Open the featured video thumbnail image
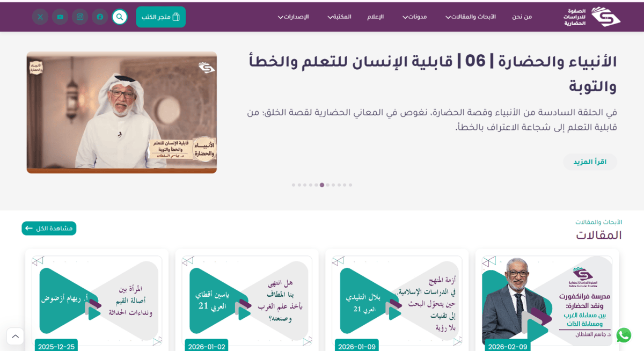 click(122, 112)
